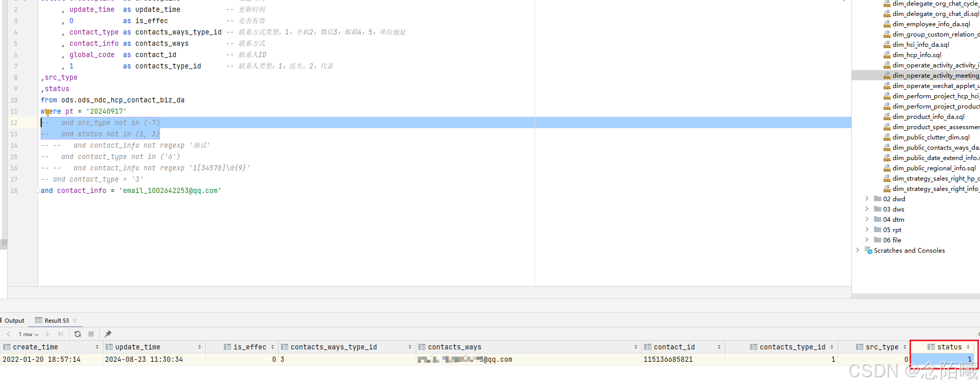
Task: Go to next result page arrow
Action: [x=47, y=334]
